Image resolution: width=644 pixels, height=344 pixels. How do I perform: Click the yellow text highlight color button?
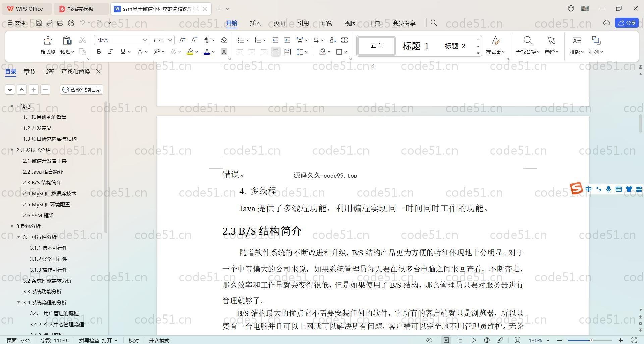[190, 52]
